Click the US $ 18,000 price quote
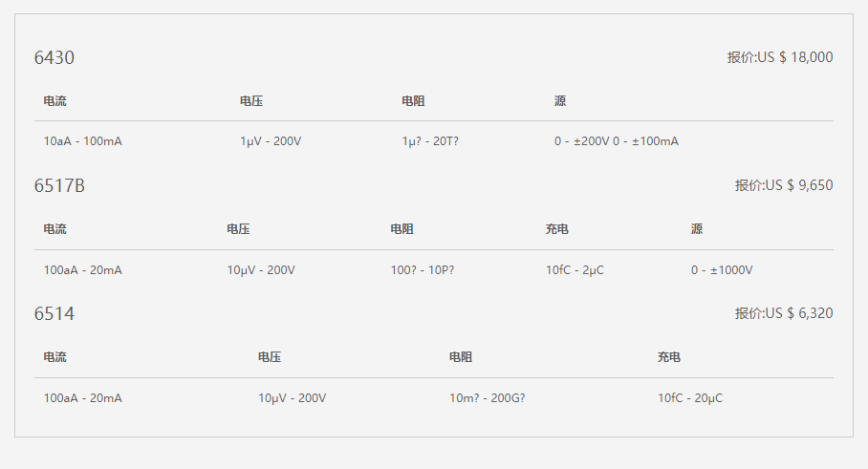Image resolution: width=868 pixels, height=469 pixels. [779, 57]
